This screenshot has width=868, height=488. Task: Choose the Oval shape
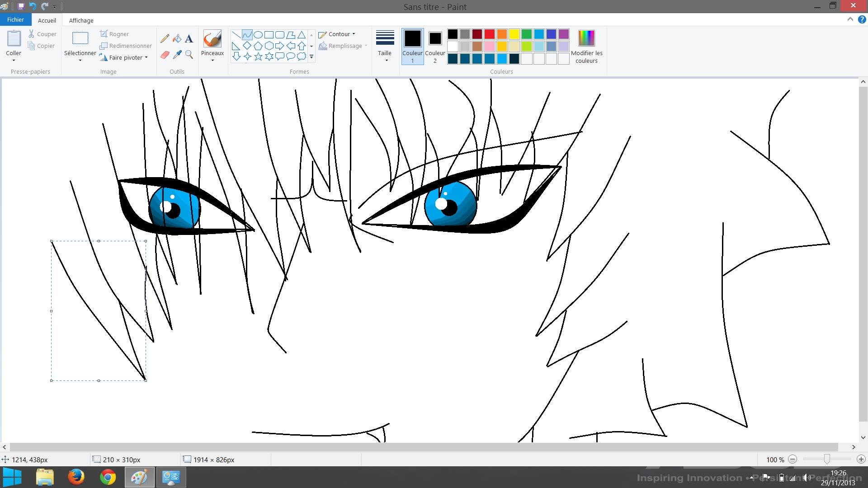click(x=258, y=35)
